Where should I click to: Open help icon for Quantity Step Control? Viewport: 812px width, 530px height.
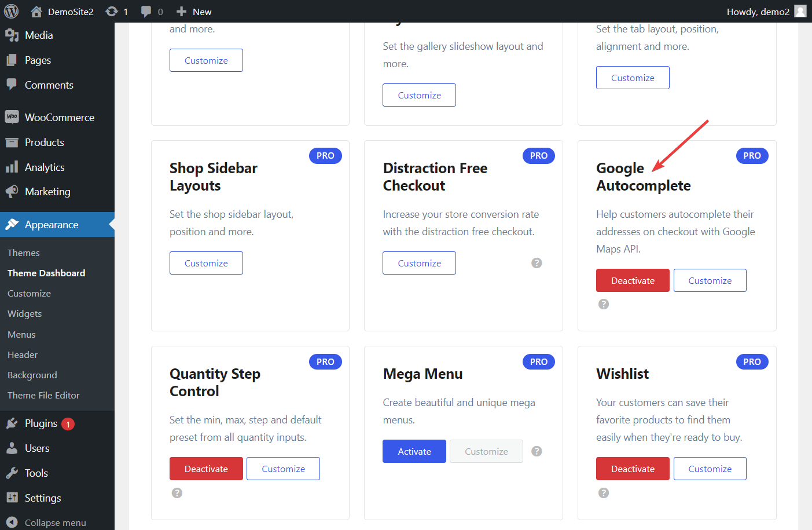[x=177, y=493]
